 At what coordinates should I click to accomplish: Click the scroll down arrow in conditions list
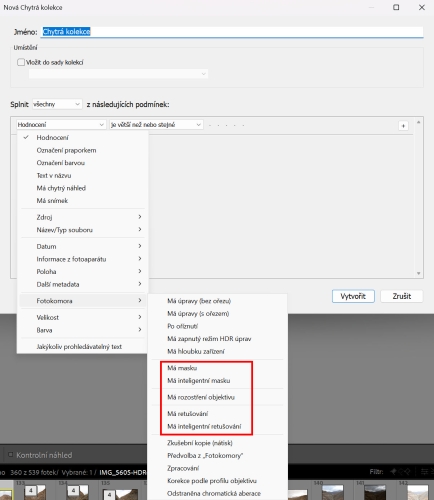click(x=418, y=273)
